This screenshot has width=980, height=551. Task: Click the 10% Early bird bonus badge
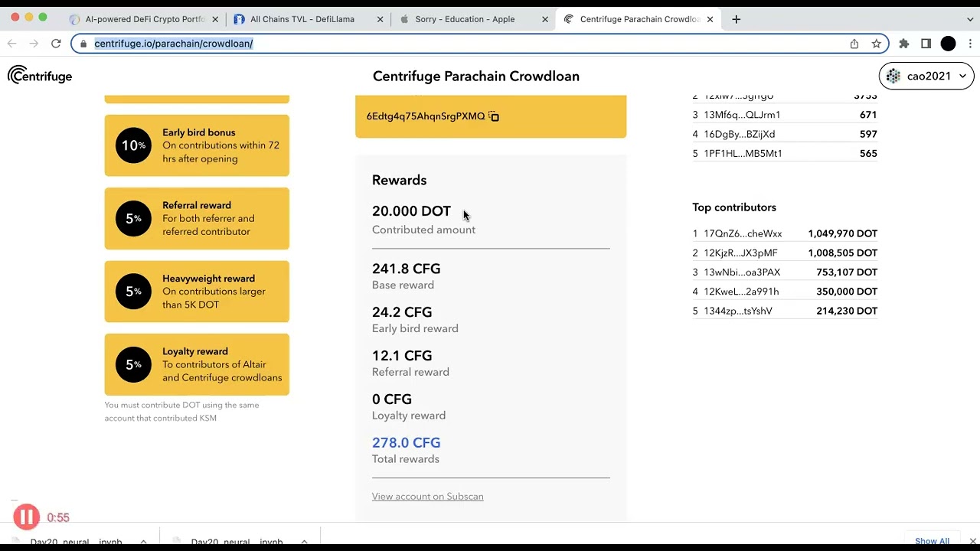tap(133, 145)
